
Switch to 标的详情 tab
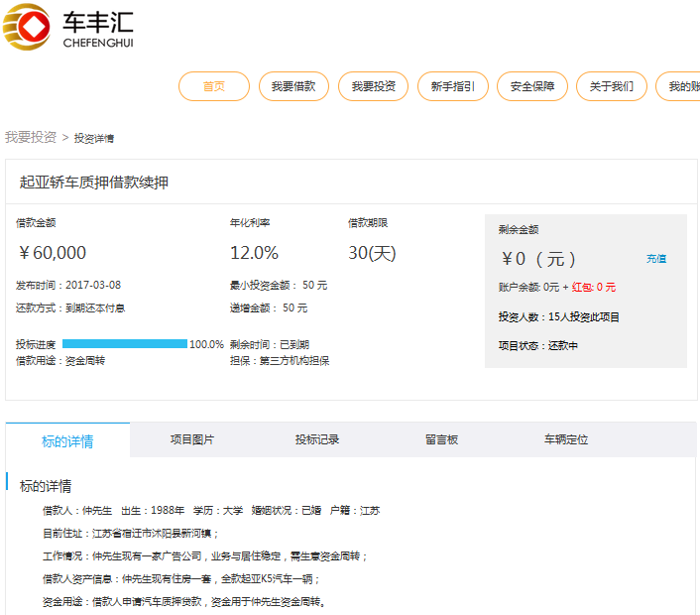click(67, 440)
